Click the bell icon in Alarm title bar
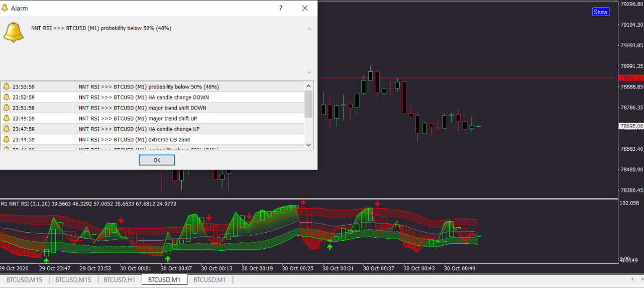 5,8
